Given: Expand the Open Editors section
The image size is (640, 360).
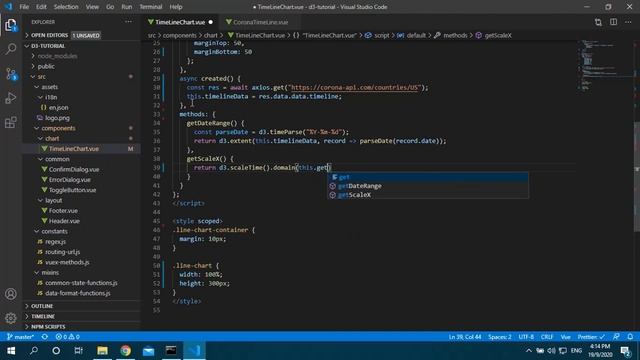Looking at the screenshot, I should click(82, 36).
